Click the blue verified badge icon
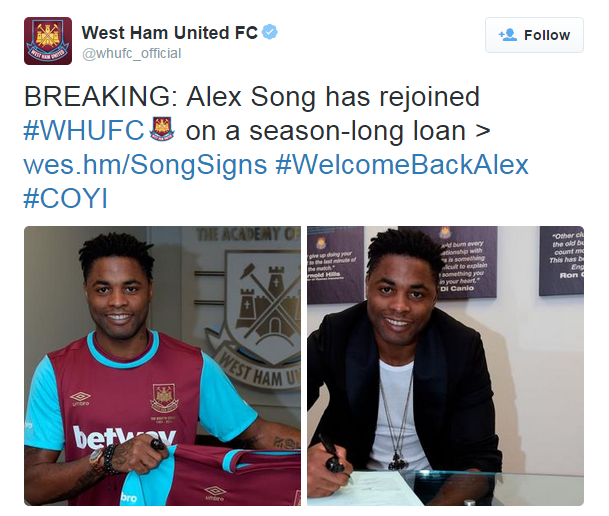This screenshot has height=516, width=609. (x=270, y=32)
